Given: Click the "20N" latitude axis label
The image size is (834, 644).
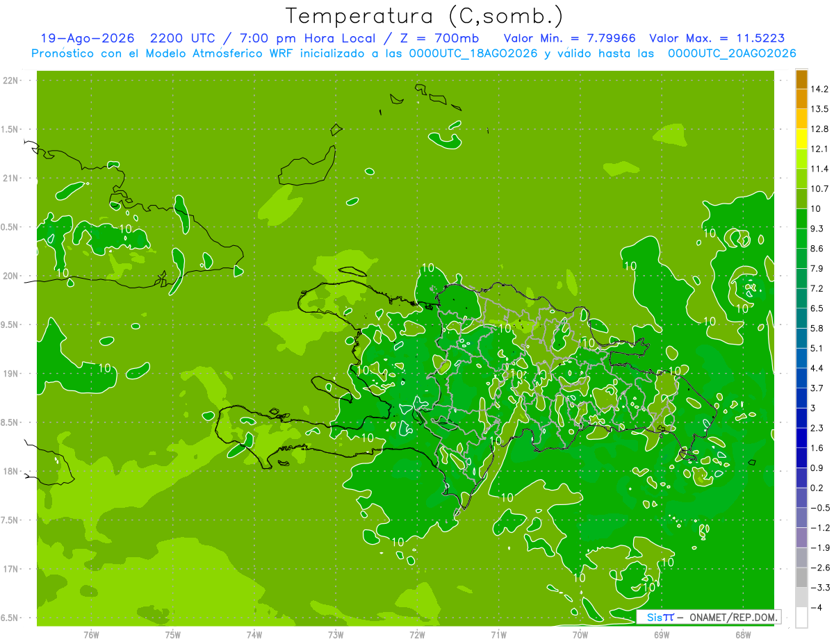Looking at the screenshot, I should click(11, 276).
